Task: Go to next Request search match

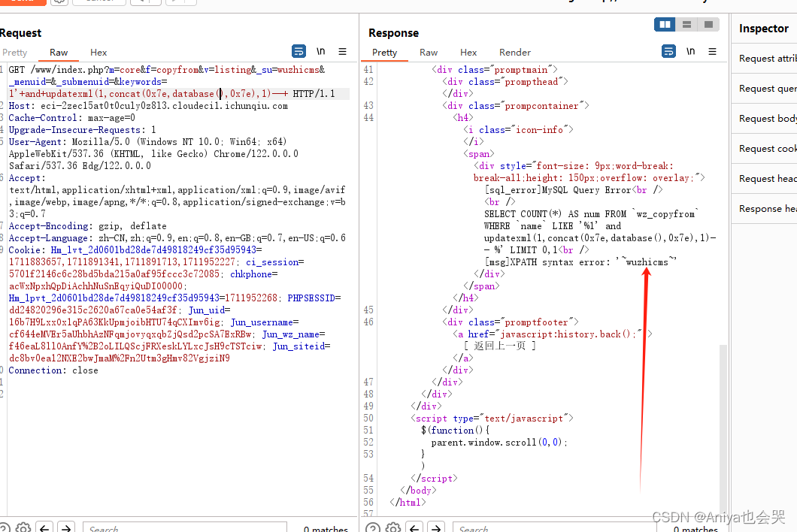Action: 66,528
